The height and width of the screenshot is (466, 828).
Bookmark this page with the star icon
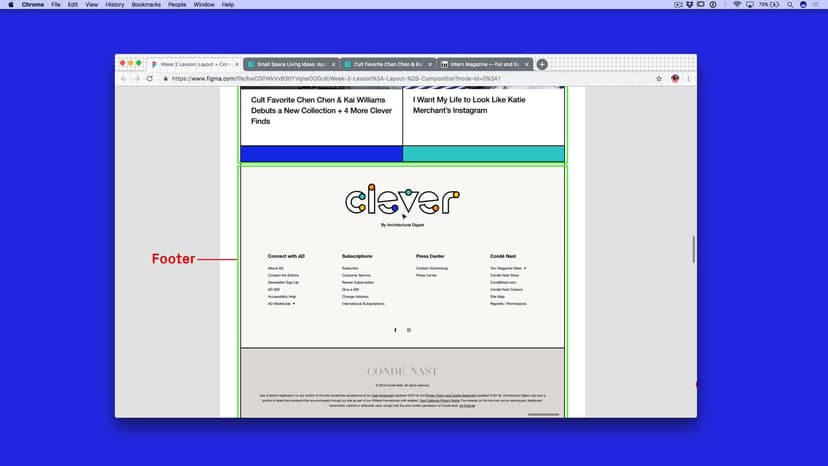659,78
